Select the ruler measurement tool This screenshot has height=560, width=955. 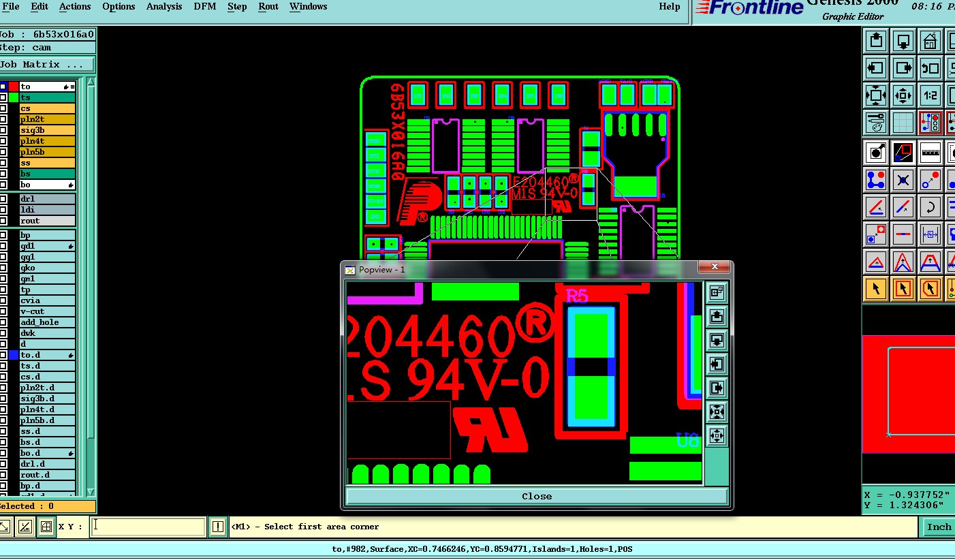(x=930, y=153)
